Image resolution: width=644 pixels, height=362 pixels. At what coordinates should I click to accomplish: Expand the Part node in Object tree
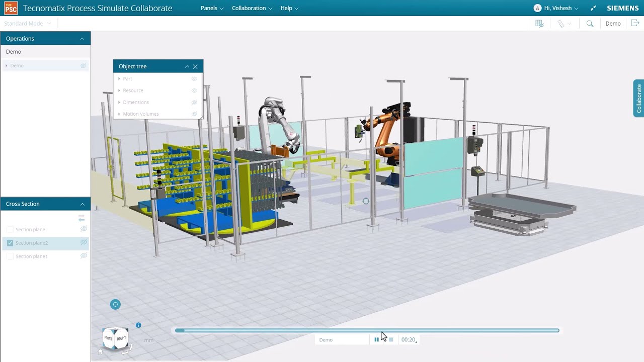click(x=119, y=79)
